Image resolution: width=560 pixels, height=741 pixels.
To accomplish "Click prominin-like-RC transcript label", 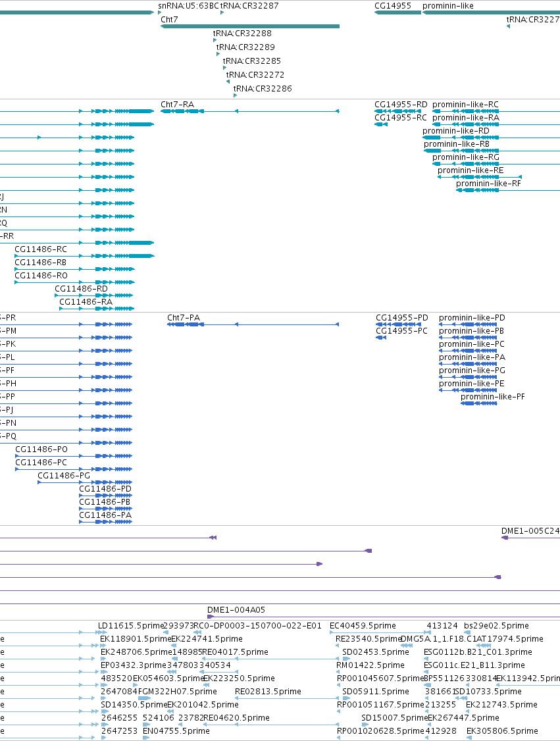I will click(x=465, y=105).
